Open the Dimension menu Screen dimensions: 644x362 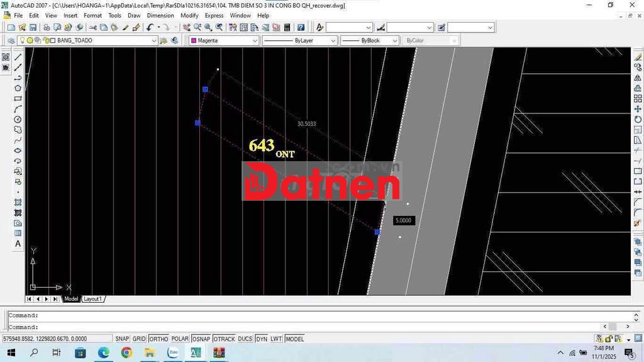(160, 16)
